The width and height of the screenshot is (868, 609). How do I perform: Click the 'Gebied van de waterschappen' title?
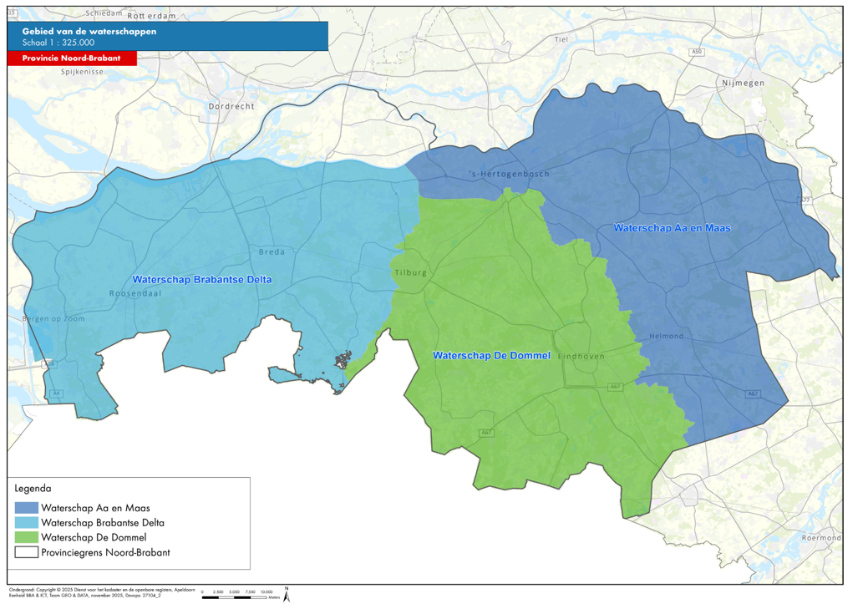click(89, 31)
